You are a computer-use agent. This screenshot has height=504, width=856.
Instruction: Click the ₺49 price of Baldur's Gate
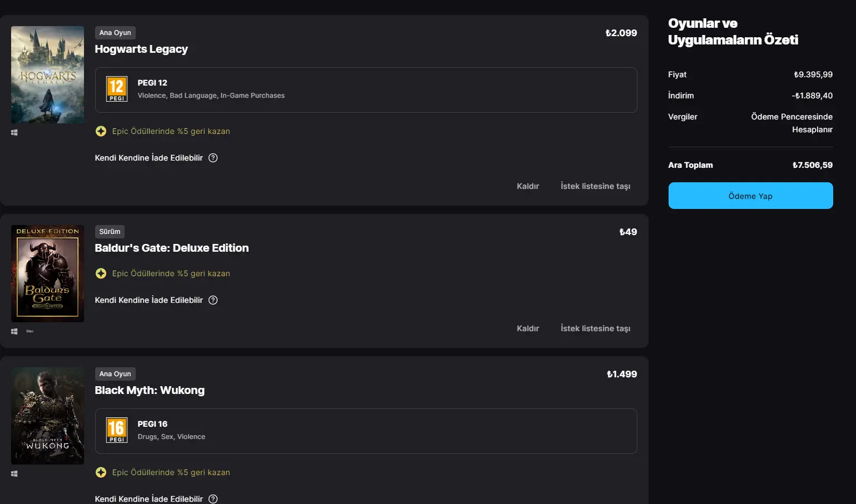tap(629, 232)
